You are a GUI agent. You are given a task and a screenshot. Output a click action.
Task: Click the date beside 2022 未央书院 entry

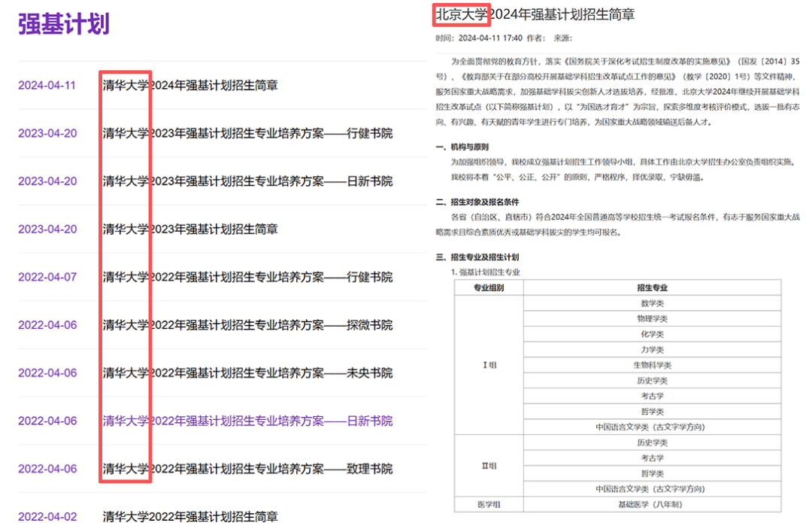coord(47,372)
